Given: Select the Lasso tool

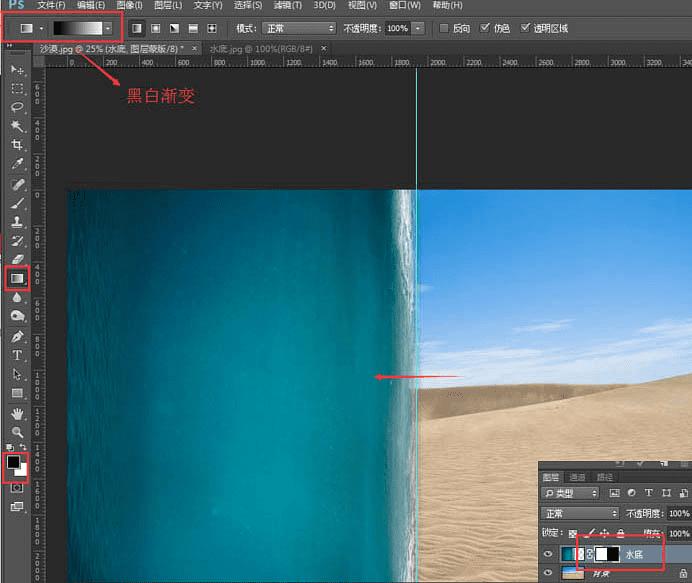Looking at the screenshot, I should [17, 107].
